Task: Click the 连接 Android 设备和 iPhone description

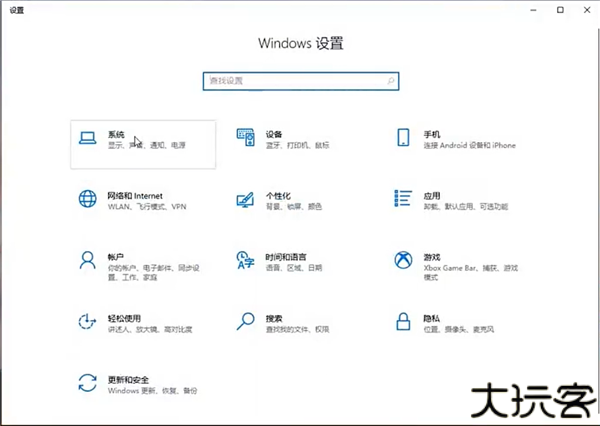Action: [470, 145]
